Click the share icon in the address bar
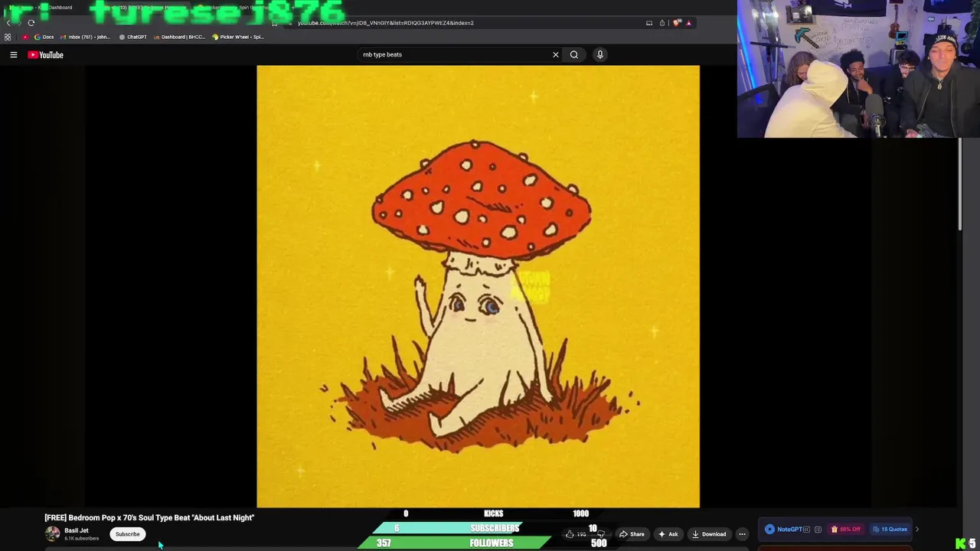The image size is (980, 551). tap(662, 23)
